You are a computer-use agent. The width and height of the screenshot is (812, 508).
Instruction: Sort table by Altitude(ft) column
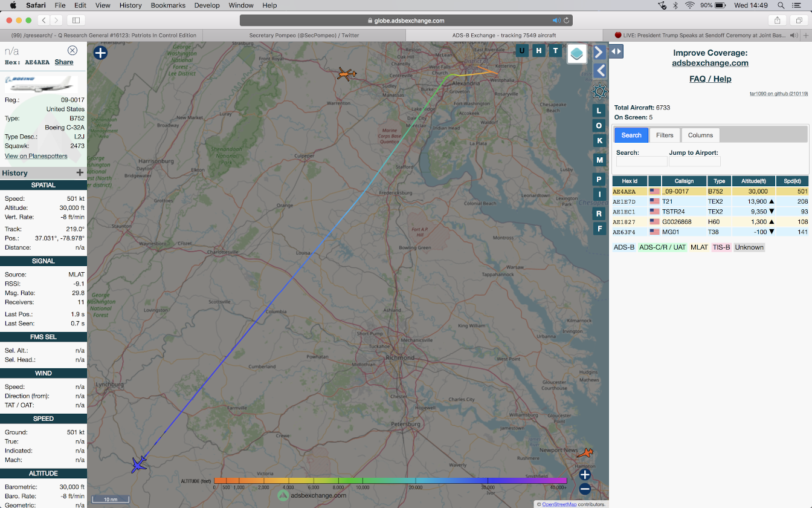(x=753, y=181)
